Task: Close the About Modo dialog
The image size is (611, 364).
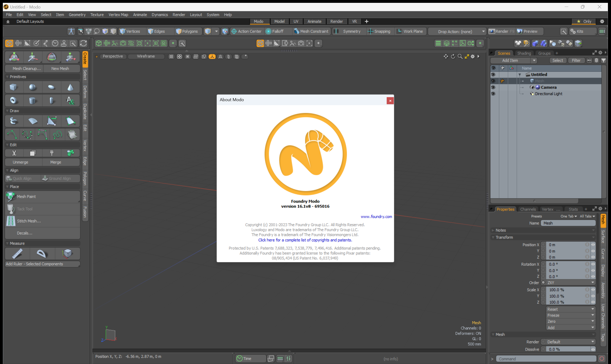Action: 390,100
